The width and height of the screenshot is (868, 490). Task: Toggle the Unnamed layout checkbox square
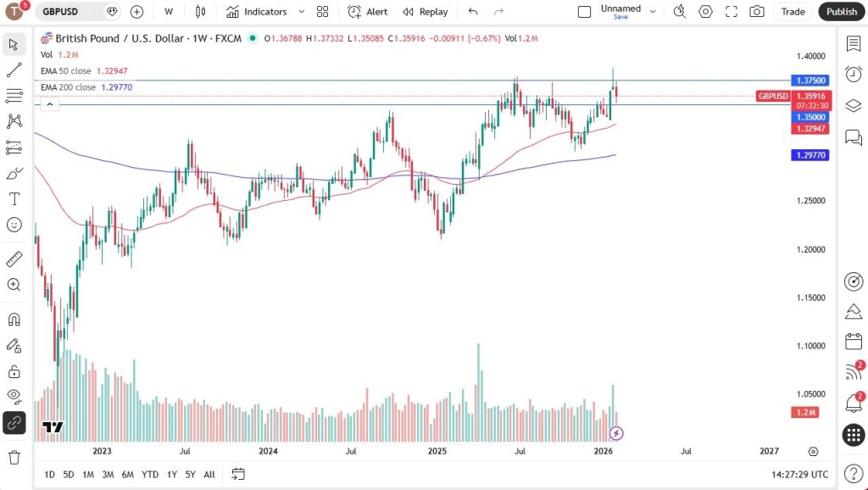(584, 12)
